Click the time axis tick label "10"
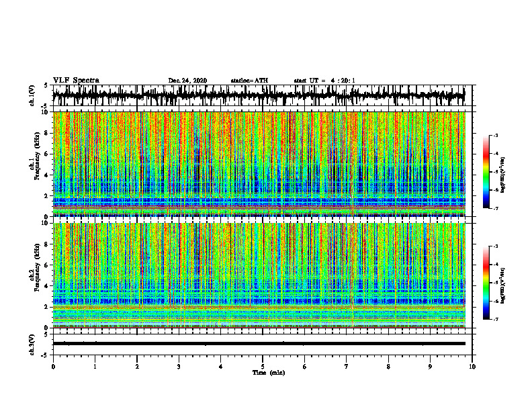The width and height of the screenshot is (532, 411). 472,367
